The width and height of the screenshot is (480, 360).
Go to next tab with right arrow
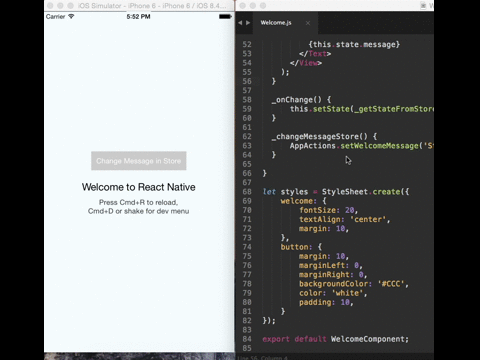[248, 23]
